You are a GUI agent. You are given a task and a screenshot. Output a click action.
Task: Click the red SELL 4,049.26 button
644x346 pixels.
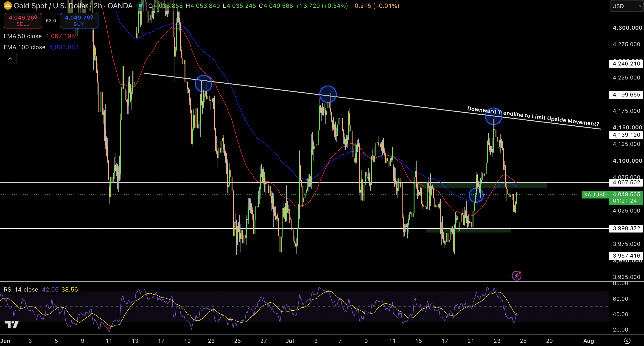tap(23, 21)
